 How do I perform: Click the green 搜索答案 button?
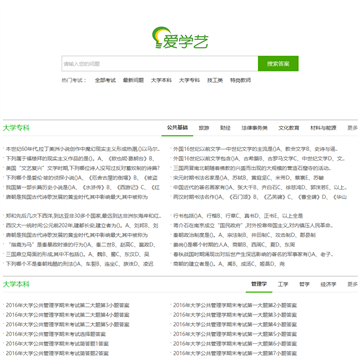click(278, 64)
